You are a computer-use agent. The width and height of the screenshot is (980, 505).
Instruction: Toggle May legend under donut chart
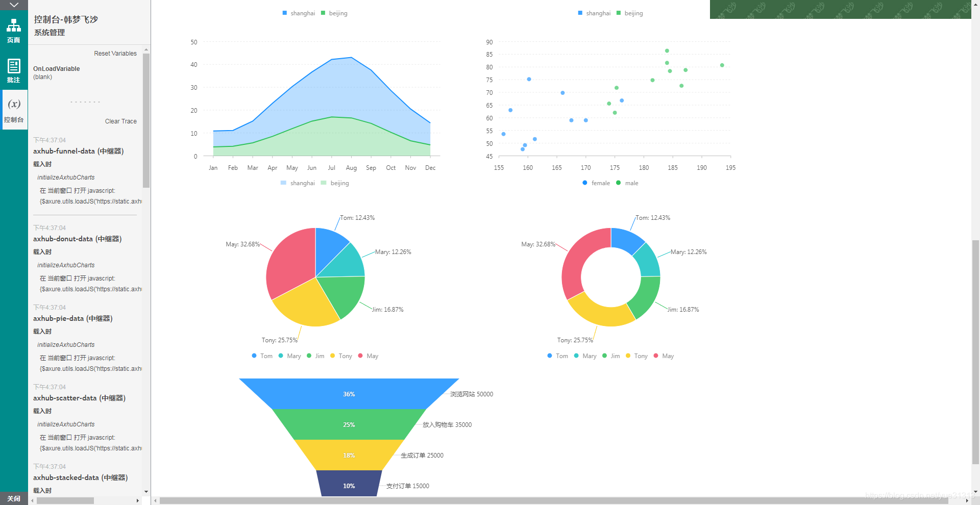pyautogui.click(x=664, y=356)
